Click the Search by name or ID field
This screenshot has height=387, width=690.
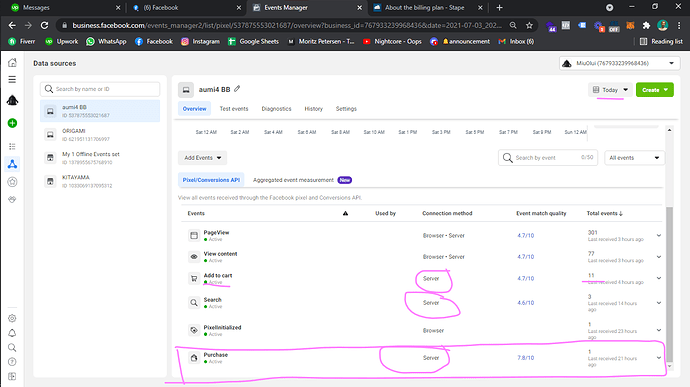tap(100, 89)
